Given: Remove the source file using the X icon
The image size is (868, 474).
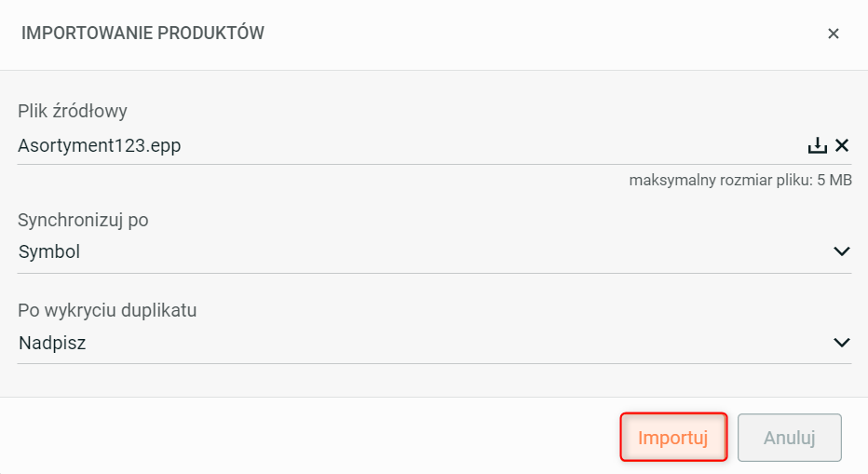Looking at the screenshot, I should tap(842, 145).
